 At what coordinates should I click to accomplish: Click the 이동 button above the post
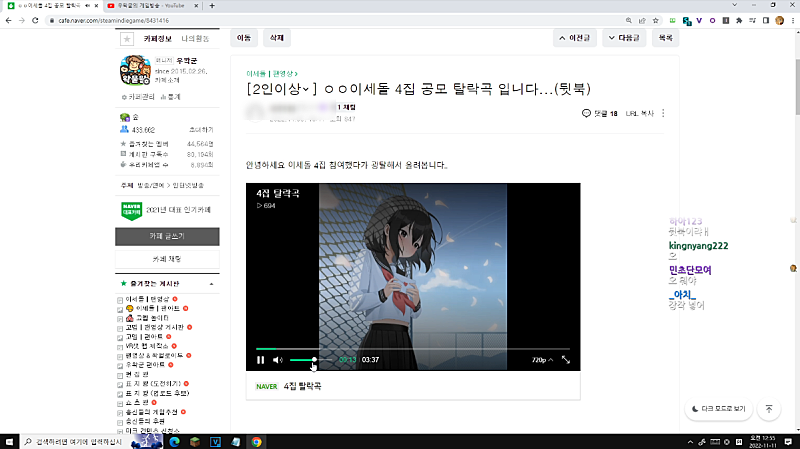[x=244, y=38]
